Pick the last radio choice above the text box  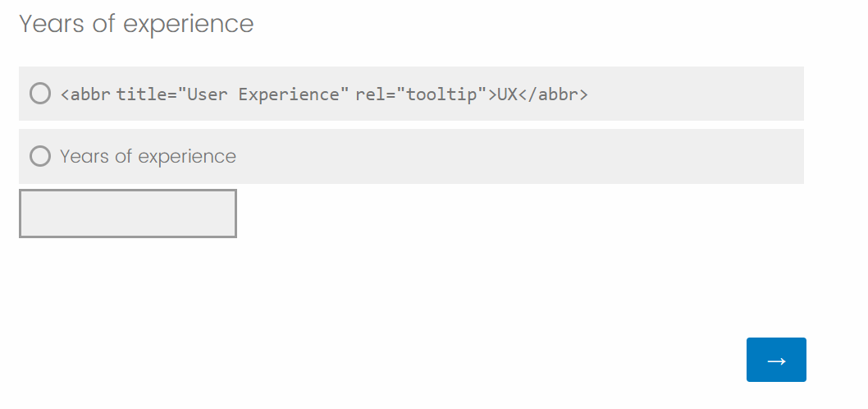40,156
